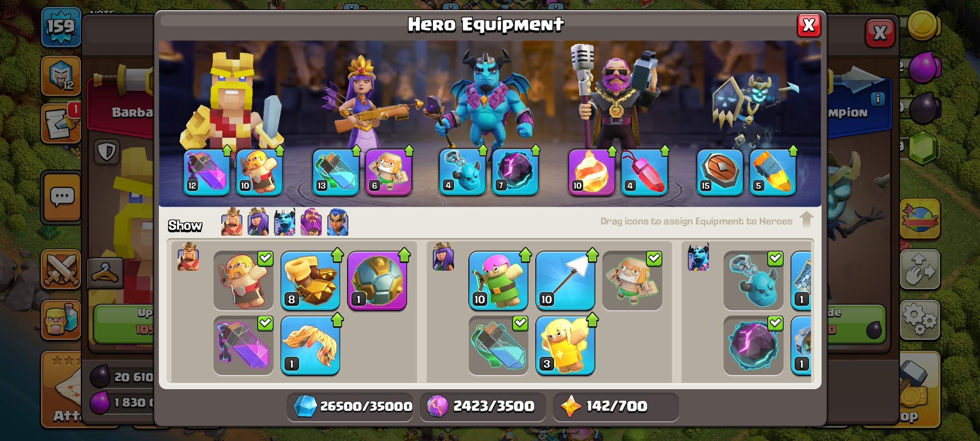The width and height of the screenshot is (980, 441).
Task: Tap the checked Invisibility Vial tile
Action: [498, 345]
